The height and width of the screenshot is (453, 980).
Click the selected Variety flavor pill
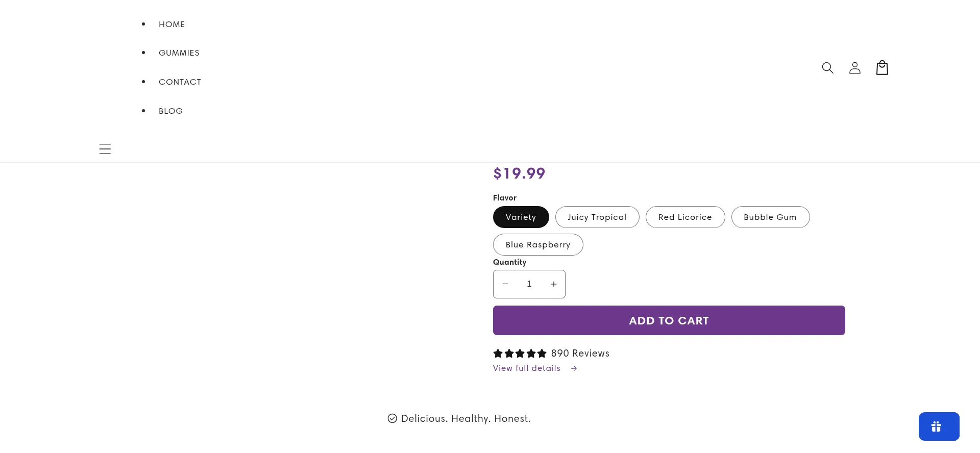click(x=521, y=217)
